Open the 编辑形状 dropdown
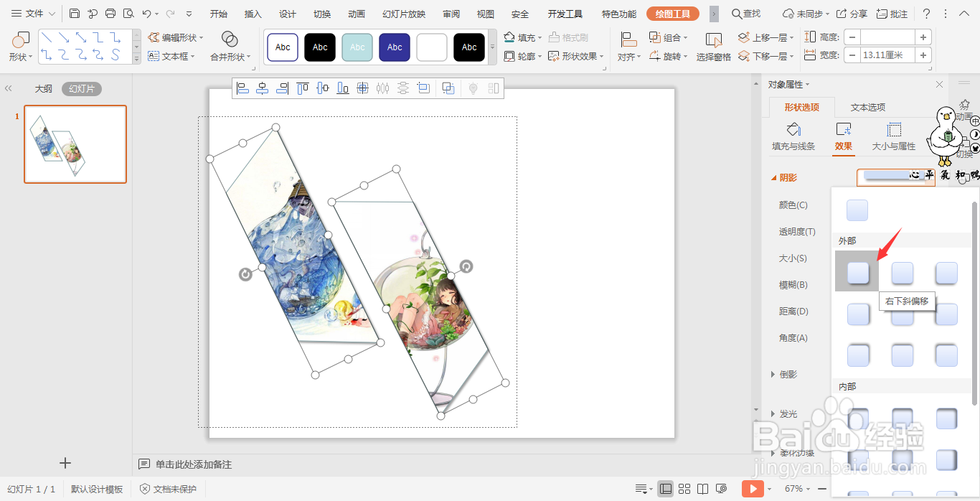The image size is (980, 501). tap(176, 37)
